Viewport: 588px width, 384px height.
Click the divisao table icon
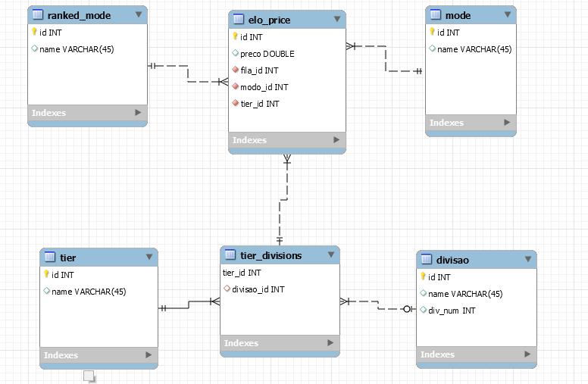click(427, 259)
